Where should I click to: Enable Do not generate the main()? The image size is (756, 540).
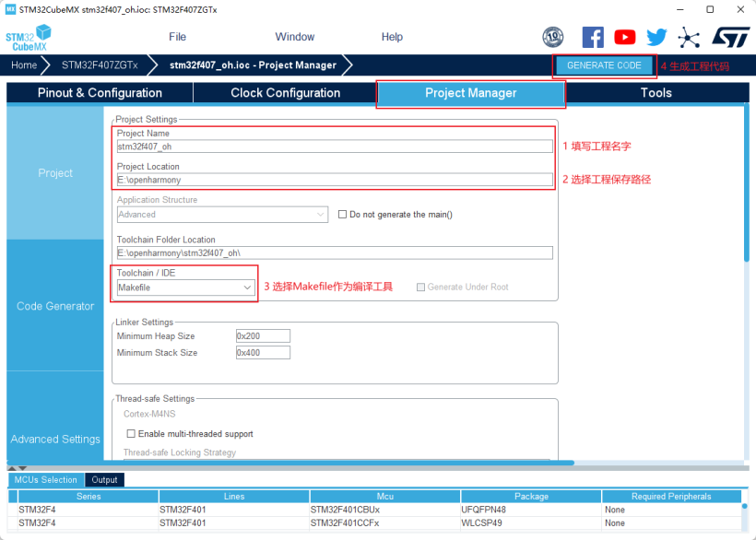pos(343,215)
